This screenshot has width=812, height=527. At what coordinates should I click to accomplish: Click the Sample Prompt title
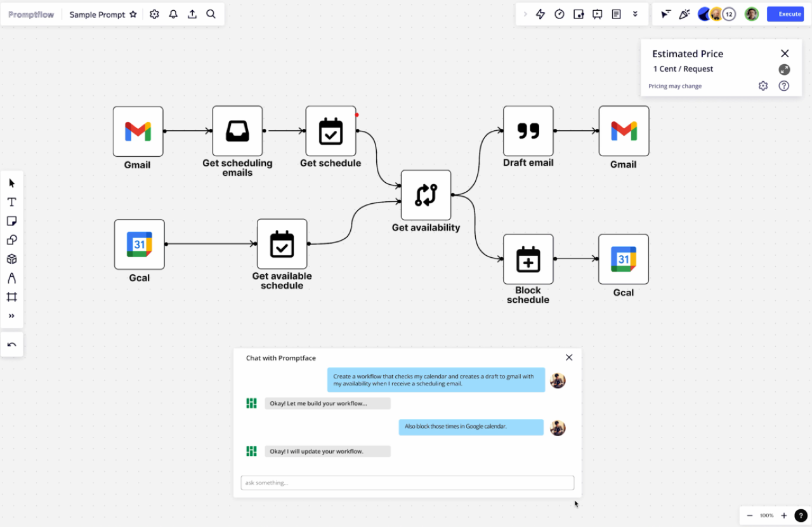click(97, 15)
